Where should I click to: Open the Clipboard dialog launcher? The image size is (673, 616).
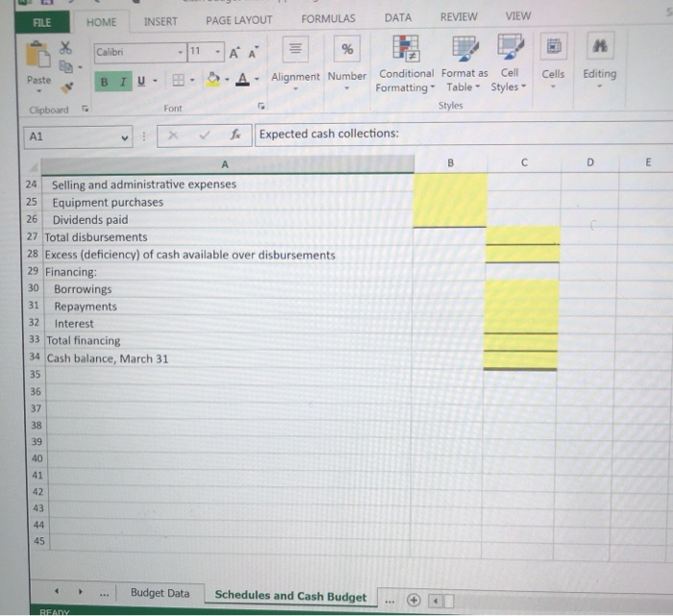tap(85, 109)
